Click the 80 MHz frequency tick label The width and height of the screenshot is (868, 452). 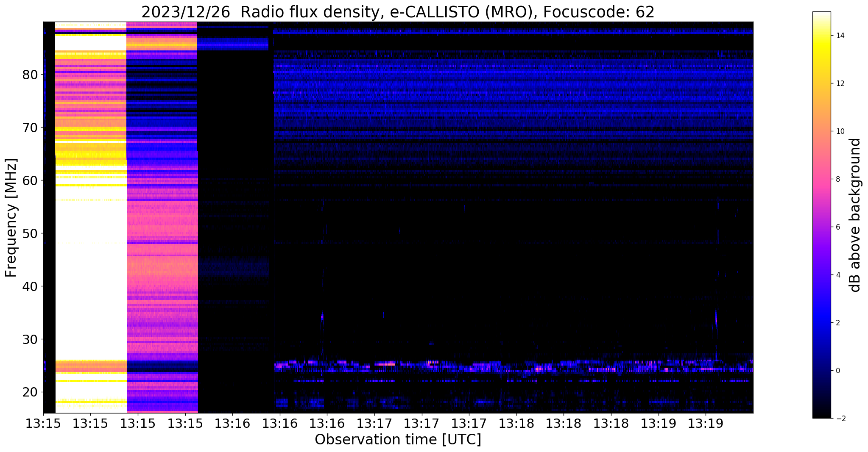pos(31,75)
